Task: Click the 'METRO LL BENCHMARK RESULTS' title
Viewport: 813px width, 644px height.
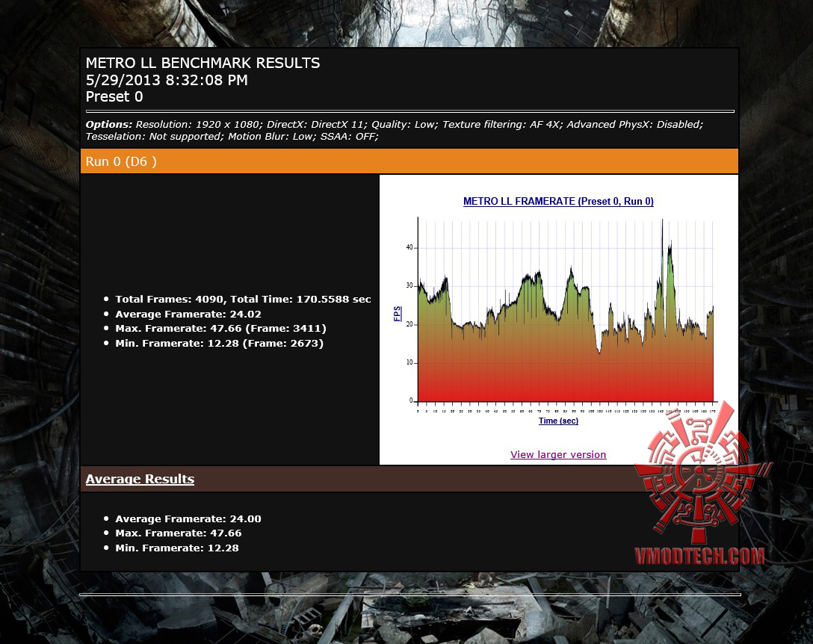Action: 203,64
